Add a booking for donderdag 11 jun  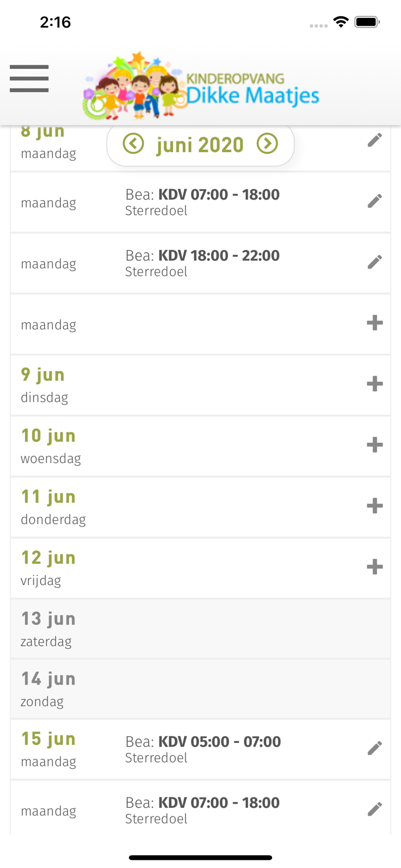pos(374,506)
